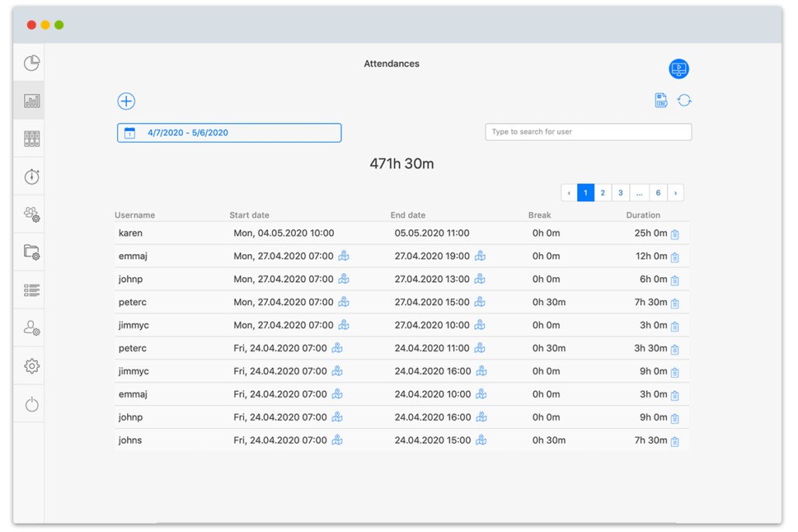Click the group icon beside emmaj's start date
The height and width of the screenshot is (532, 798).
point(343,256)
